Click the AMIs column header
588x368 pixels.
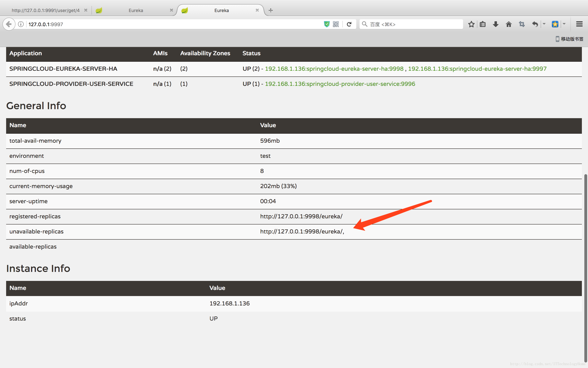coord(160,53)
